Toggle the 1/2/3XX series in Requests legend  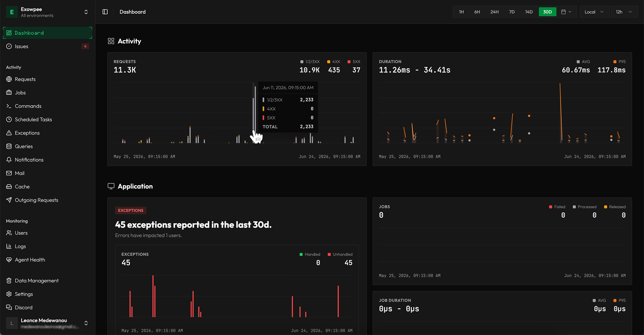(x=310, y=62)
